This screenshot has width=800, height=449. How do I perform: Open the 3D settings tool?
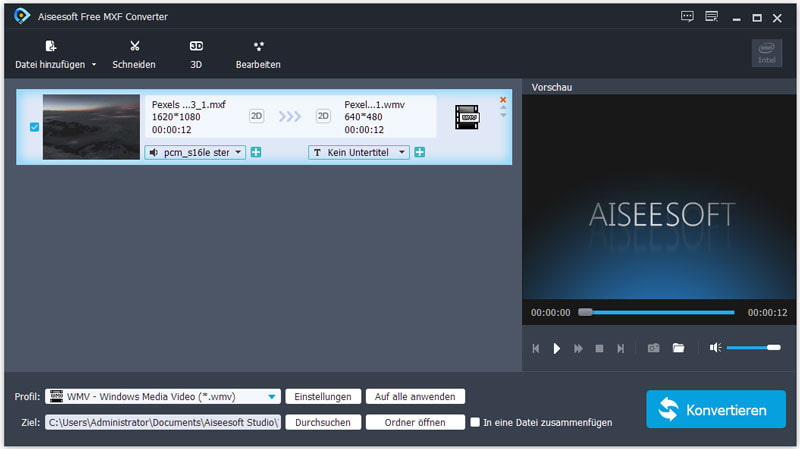[x=196, y=55]
